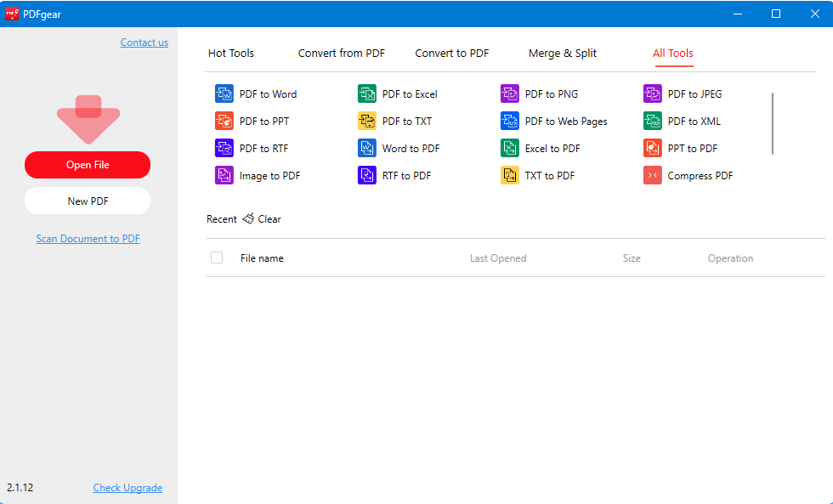Image resolution: width=833 pixels, height=504 pixels.
Task: Click the PDF to TXT icon
Action: (x=367, y=122)
